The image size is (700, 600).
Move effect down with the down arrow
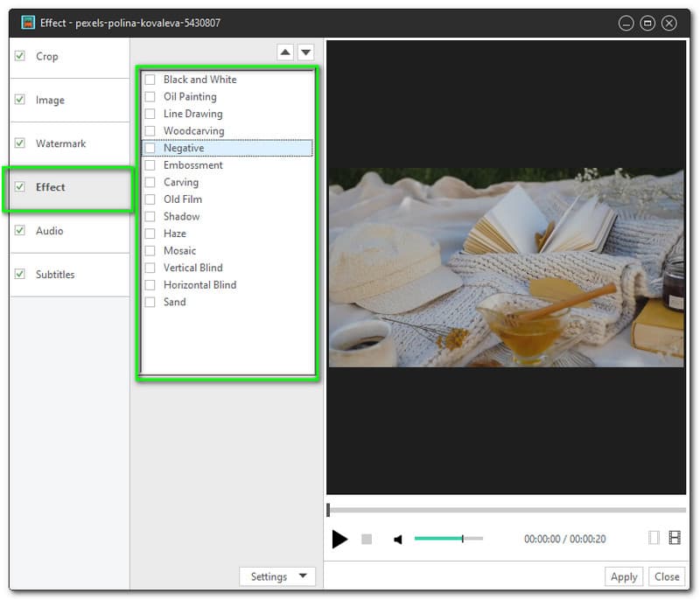coord(305,52)
